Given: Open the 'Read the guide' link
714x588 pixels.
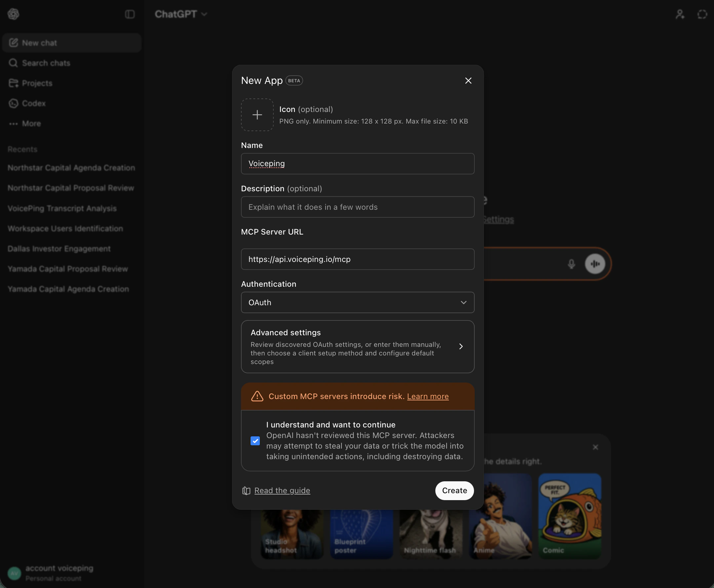Looking at the screenshot, I should click(x=282, y=491).
